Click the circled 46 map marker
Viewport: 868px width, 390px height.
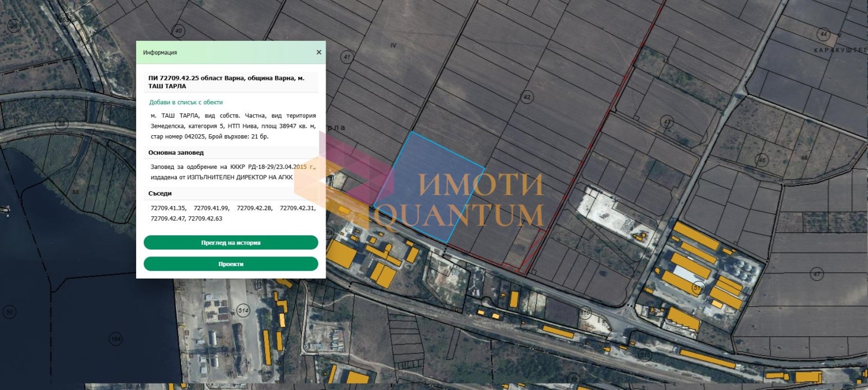click(x=762, y=160)
